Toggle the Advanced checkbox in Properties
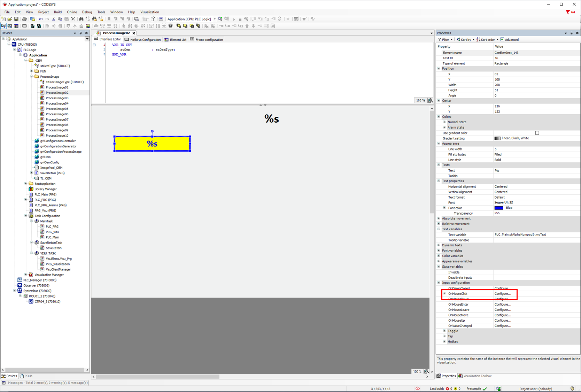581x392 pixels. pyautogui.click(x=502, y=40)
